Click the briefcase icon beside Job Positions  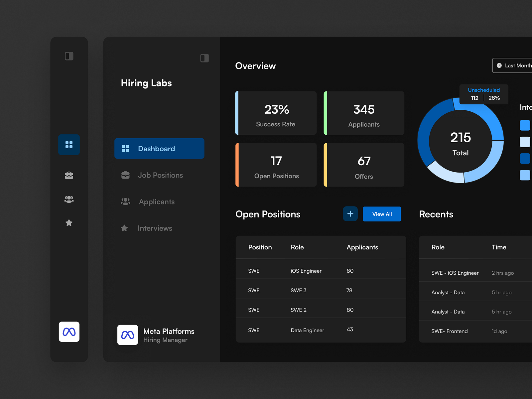[125, 175]
